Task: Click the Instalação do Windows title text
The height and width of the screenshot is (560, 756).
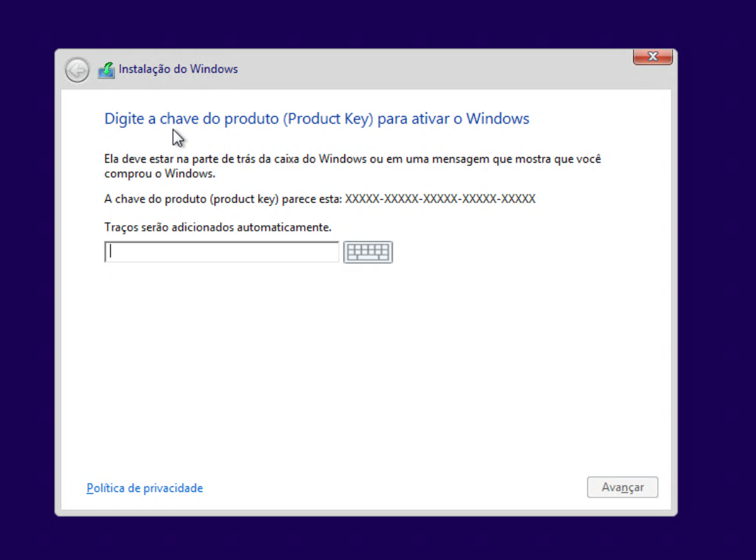Action: 178,69
